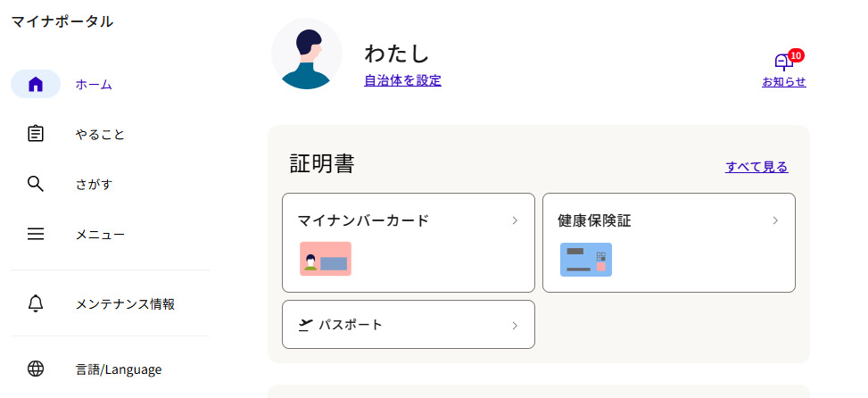Image resolution: width=868 pixels, height=398 pixels.
Task: Click the マイナポータル site title
Action: (x=62, y=21)
